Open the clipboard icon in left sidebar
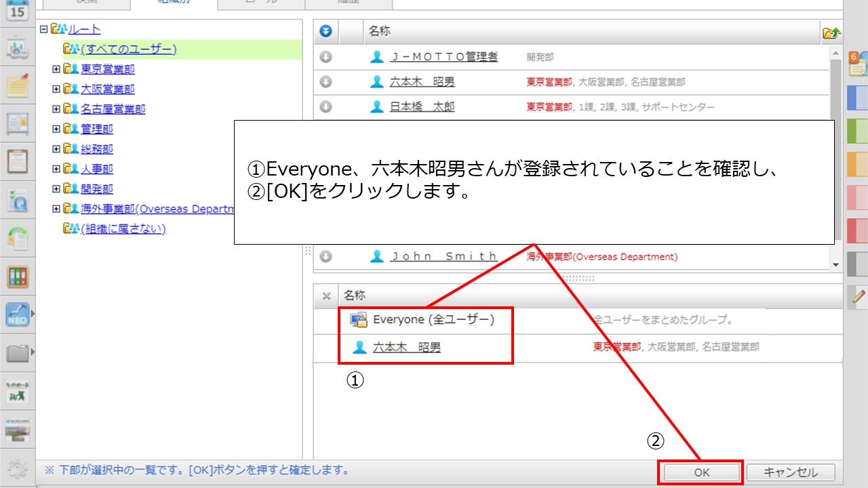The height and width of the screenshot is (488, 868). pos(17,162)
